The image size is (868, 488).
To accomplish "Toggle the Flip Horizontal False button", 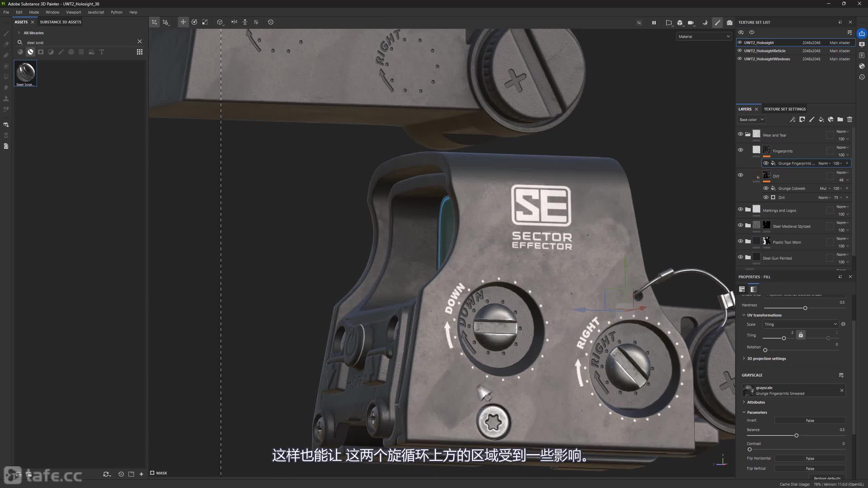I will tap(810, 459).
